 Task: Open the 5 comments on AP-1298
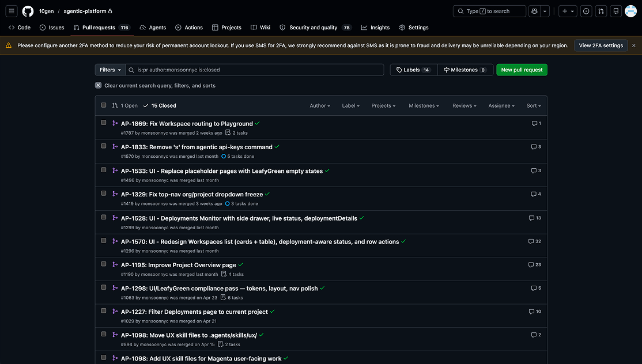[535, 288]
